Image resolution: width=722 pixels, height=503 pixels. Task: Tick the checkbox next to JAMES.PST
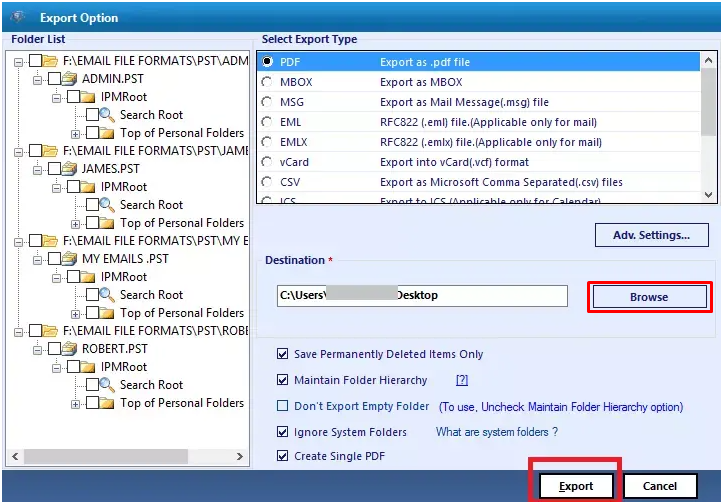coord(54,169)
